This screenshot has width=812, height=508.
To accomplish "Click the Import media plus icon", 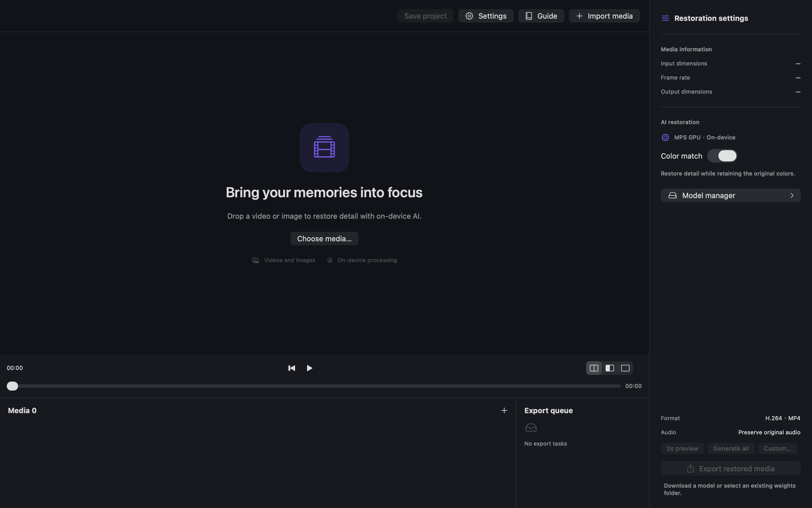I will coord(579,16).
